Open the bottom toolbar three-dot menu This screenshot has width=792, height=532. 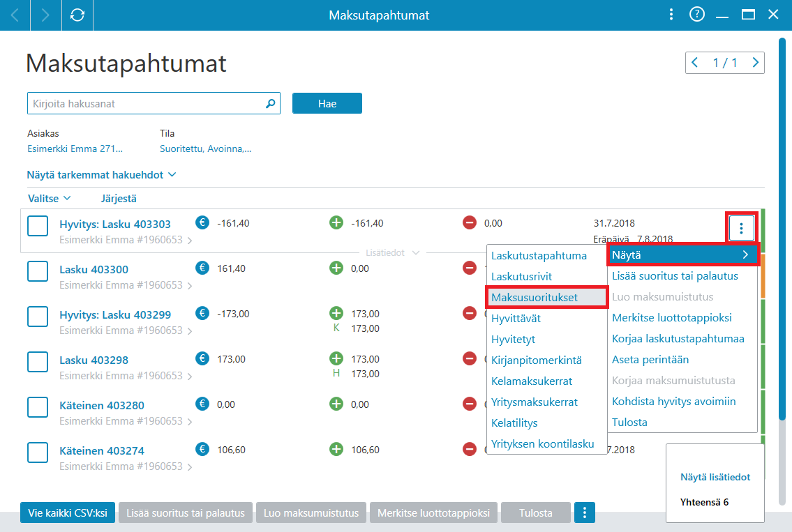[584, 512]
